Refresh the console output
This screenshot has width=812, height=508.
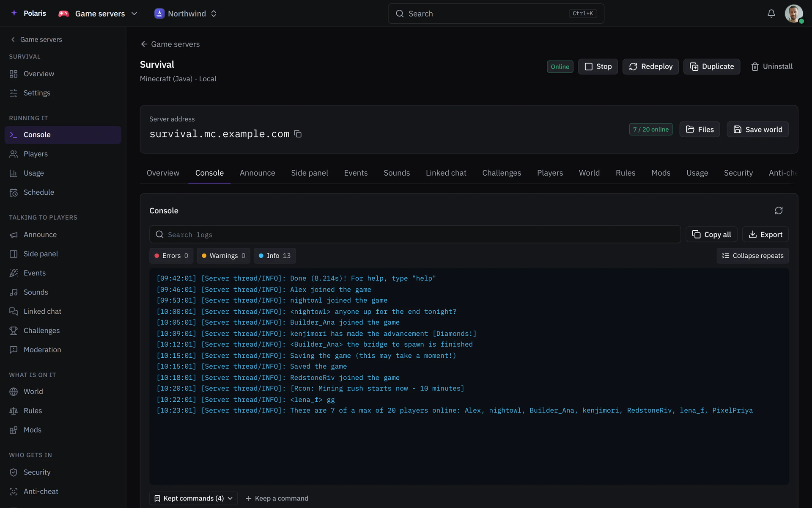coord(779,210)
